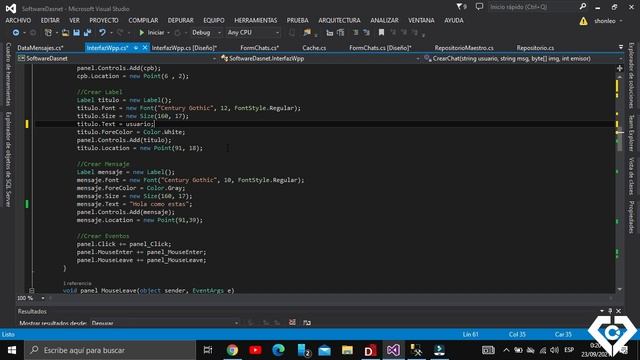Open the Any CPU platform dropdown
The width and height of the screenshot is (640, 360).
point(253,32)
